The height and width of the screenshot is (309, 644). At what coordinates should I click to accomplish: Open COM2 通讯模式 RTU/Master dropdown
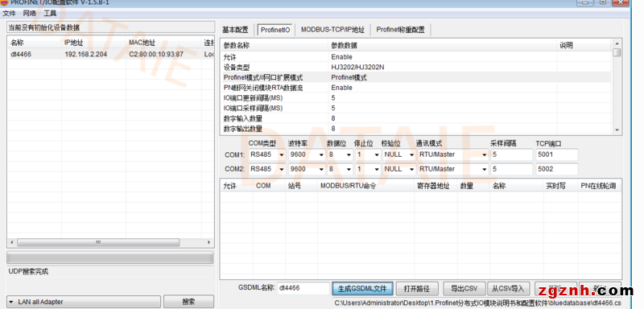(453, 169)
